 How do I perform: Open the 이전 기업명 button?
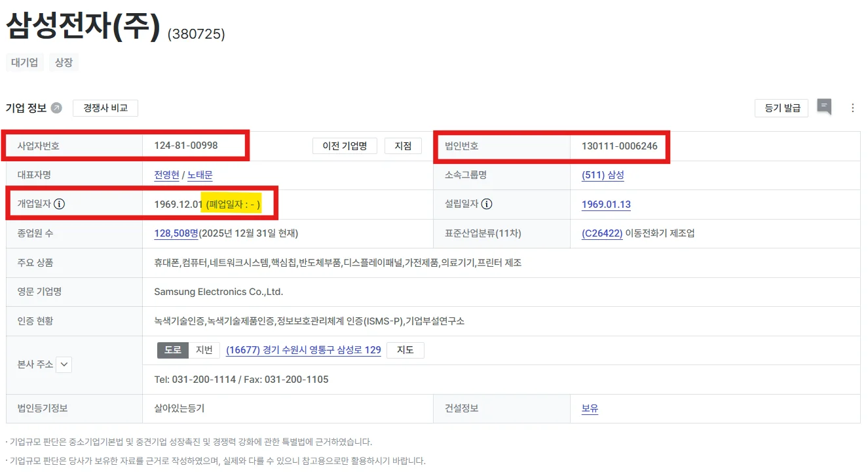345,146
